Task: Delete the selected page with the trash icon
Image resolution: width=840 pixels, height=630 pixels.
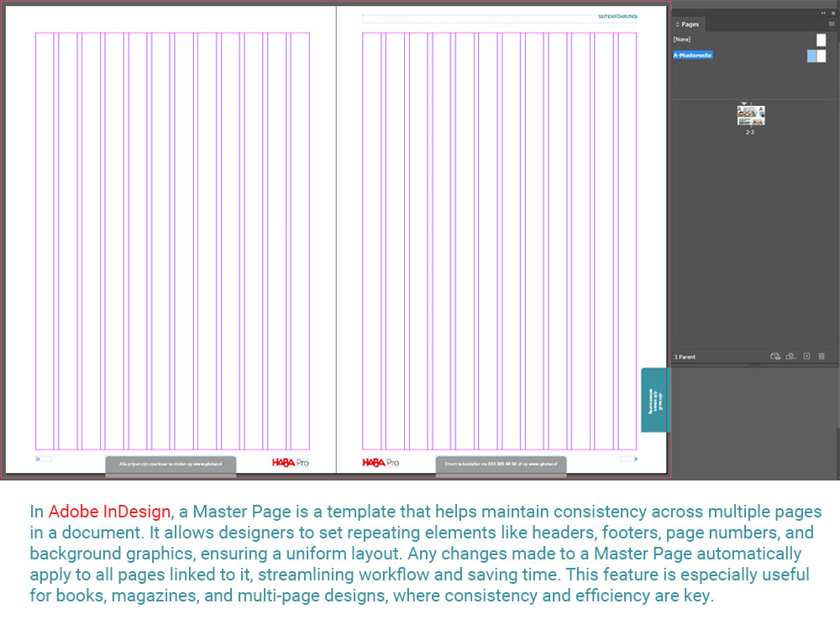Action: [822, 356]
